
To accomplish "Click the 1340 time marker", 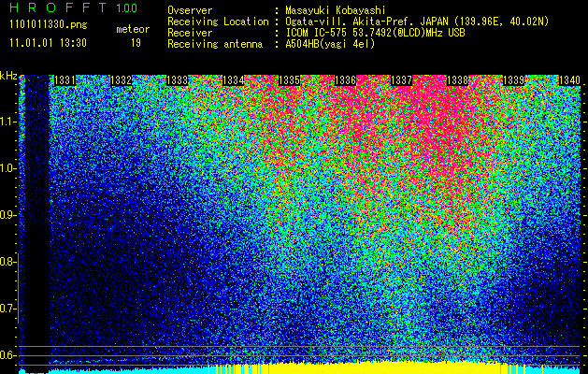I will click(569, 80).
